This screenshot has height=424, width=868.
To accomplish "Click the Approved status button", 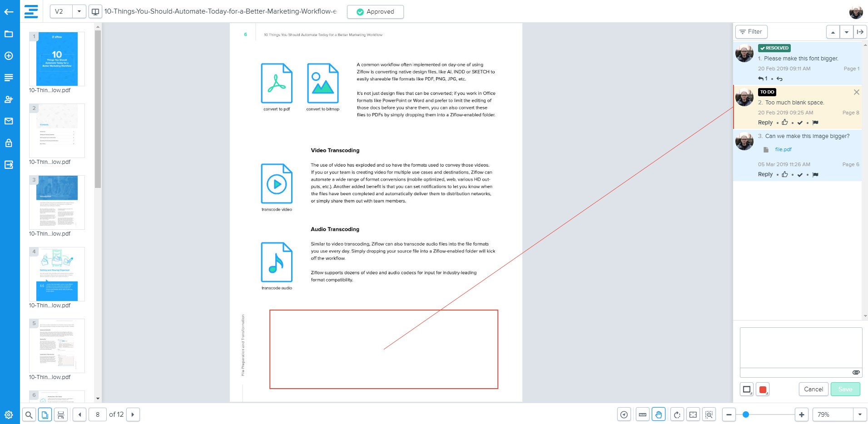I will [375, 12].
